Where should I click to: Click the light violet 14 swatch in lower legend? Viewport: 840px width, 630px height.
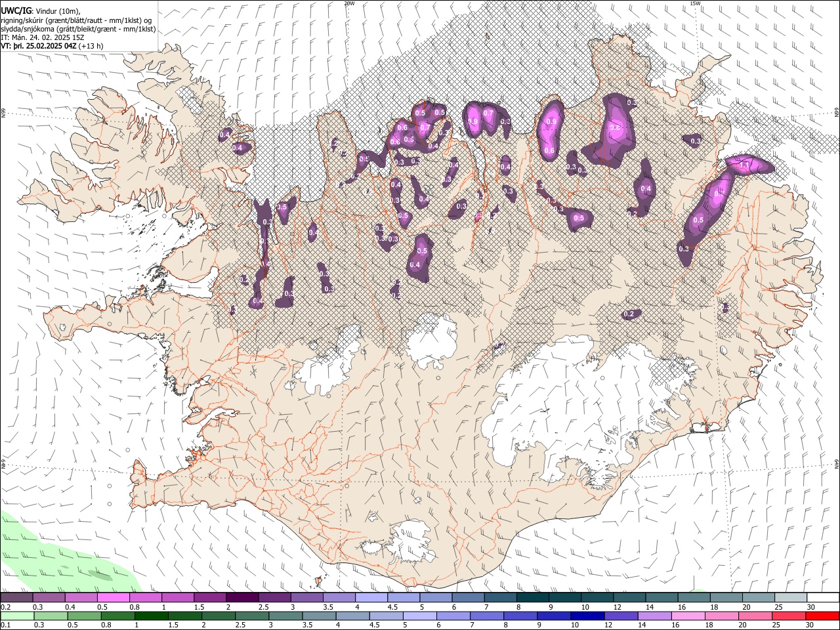[654, 616]
